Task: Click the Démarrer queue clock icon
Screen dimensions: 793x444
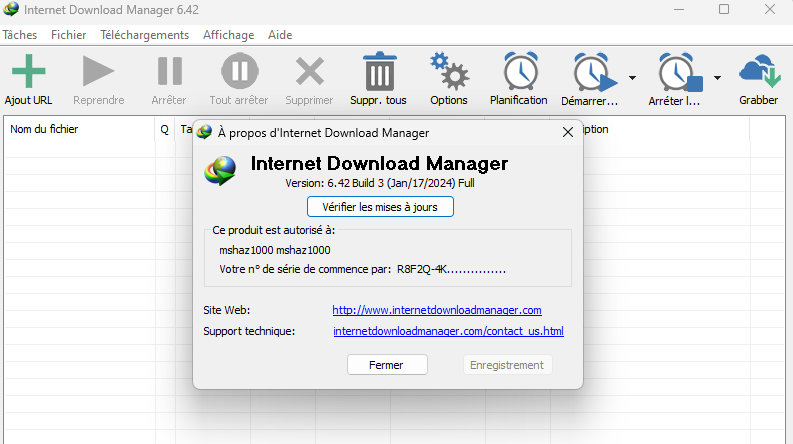Action: tap(594, 72)
